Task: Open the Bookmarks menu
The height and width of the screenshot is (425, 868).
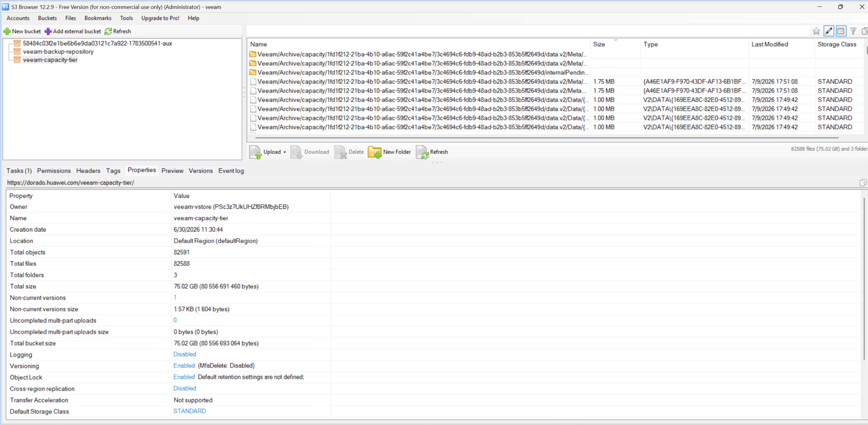Action: tap(98, 18)
